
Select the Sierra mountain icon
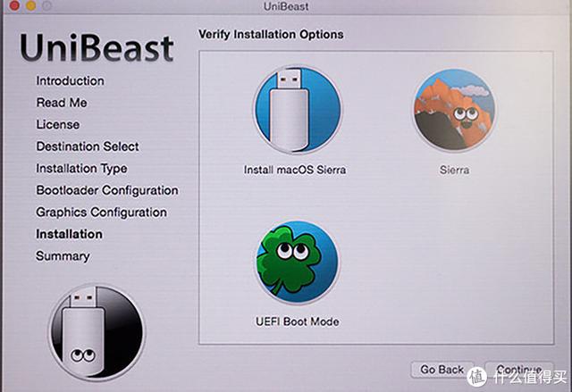(454, 110)
